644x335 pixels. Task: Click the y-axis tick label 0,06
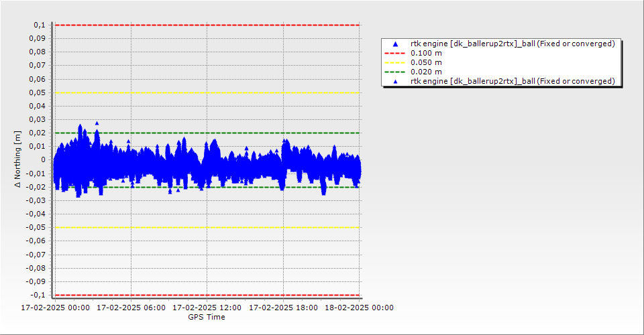[x=38, y=79]
